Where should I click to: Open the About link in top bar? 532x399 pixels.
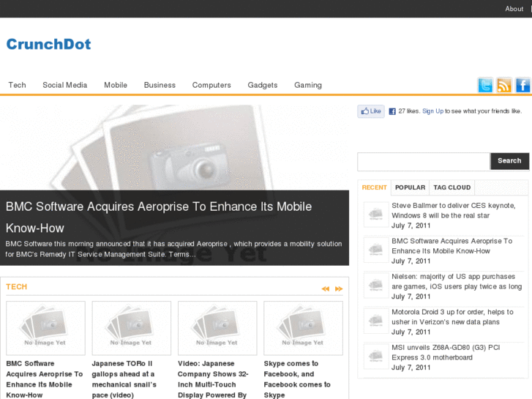coord(514,9)
